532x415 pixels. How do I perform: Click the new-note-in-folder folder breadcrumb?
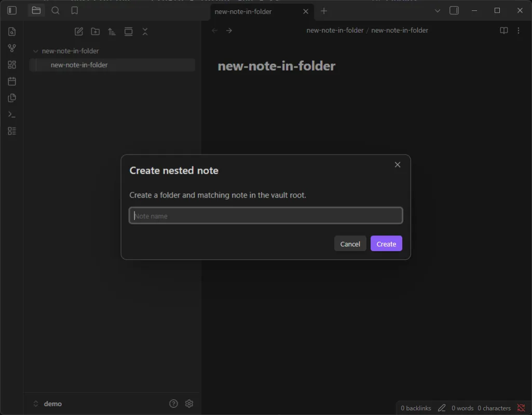tap(335, 30)
